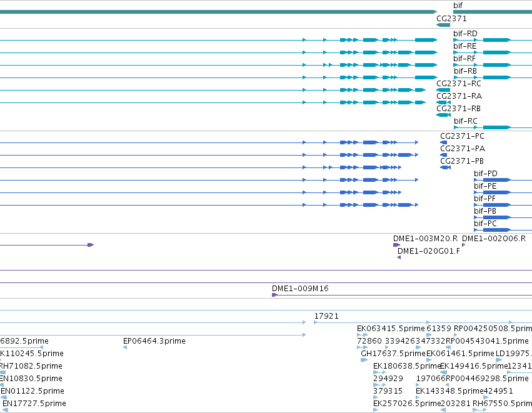Click the EN01122.5prime label
Image resolution: width=532 pixels, height=413 pixels.
coord(33,391)
